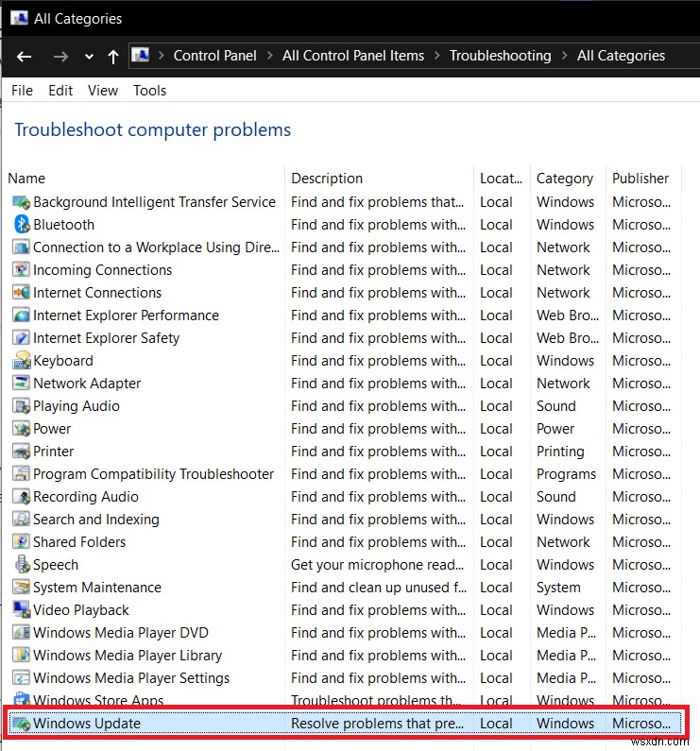Click the Background Intelligent Transfer Service icon
700x751 pixels.
(21, 202)
